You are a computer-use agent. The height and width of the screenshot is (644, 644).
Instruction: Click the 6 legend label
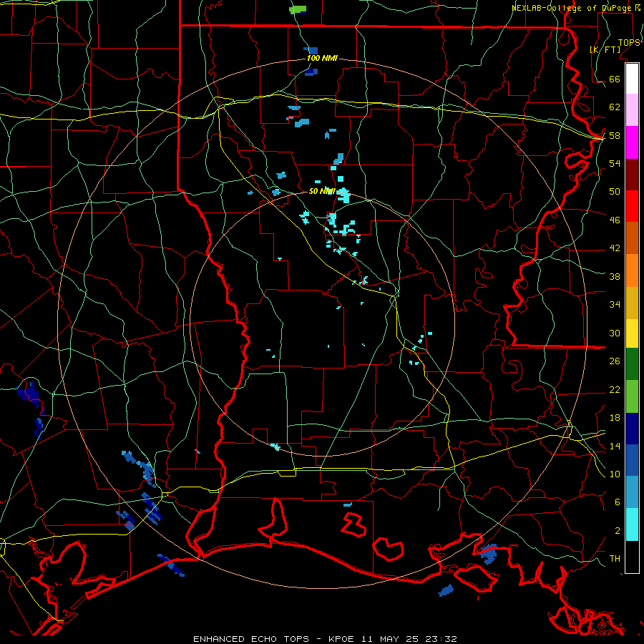pos(618,502)
